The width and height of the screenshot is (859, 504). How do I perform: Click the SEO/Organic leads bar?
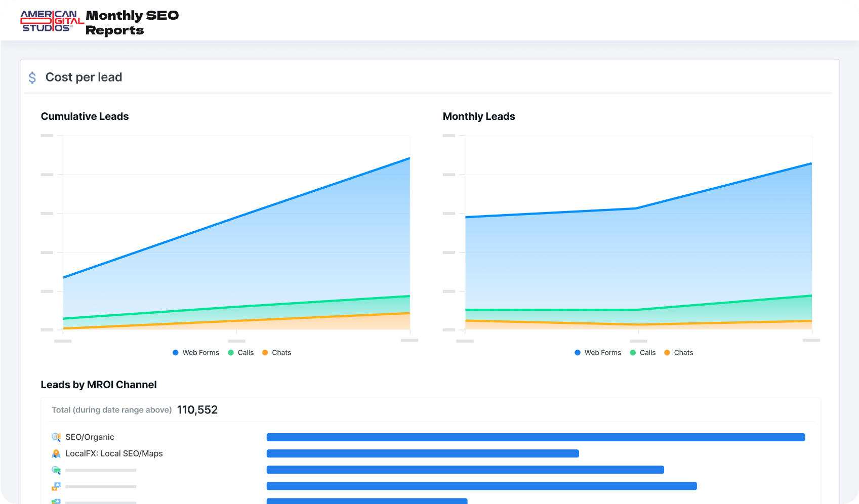pyautogui.click(x=536, y=437)
